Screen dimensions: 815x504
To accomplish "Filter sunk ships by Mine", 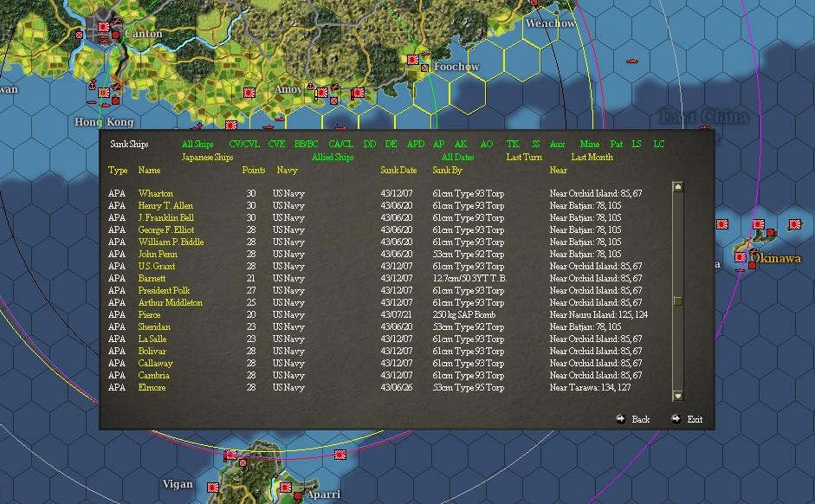I will click(590, 144).
